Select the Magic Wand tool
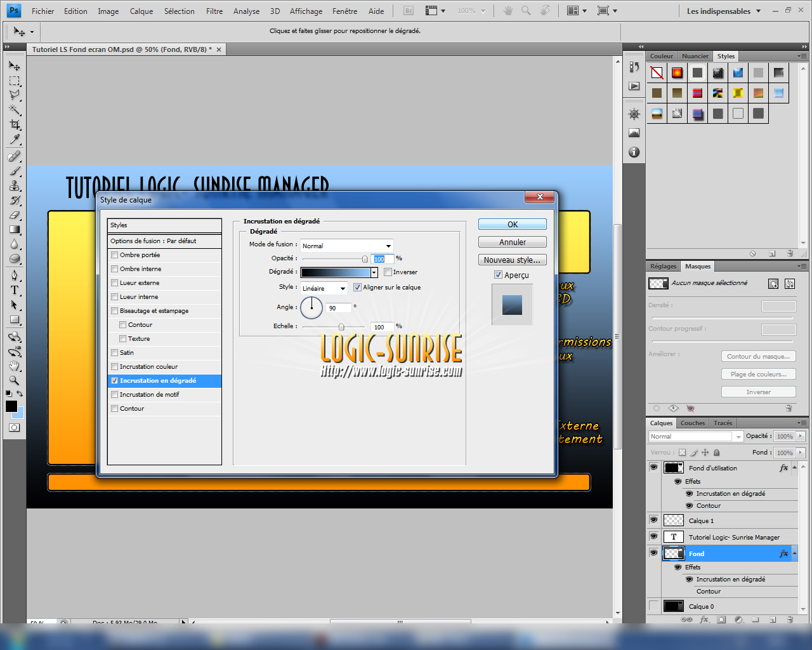 [15, 110]
